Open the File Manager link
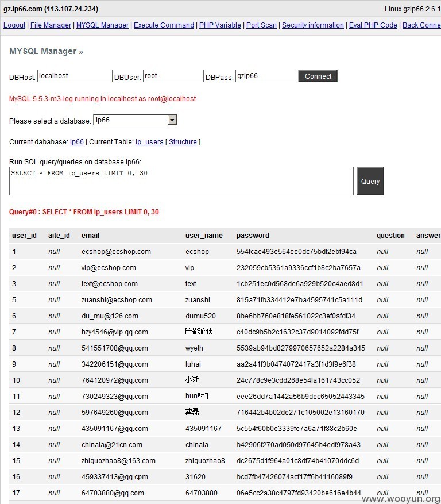 point(51,25)
